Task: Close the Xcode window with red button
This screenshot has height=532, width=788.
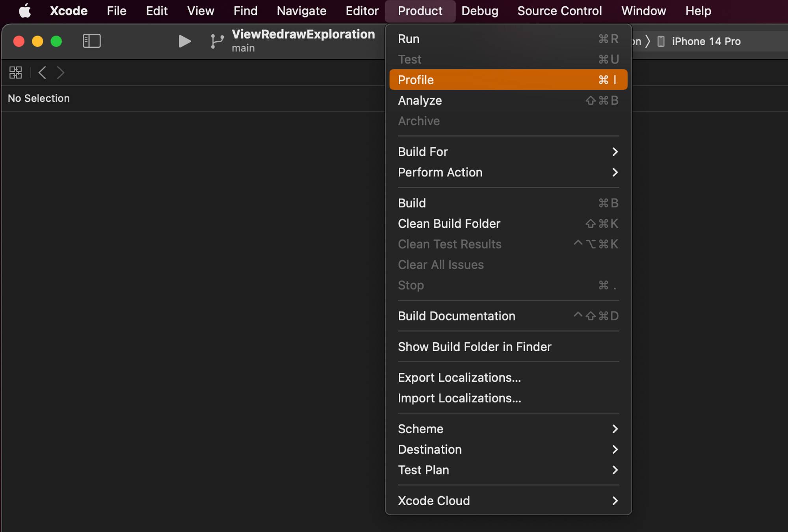Action: 19,41
